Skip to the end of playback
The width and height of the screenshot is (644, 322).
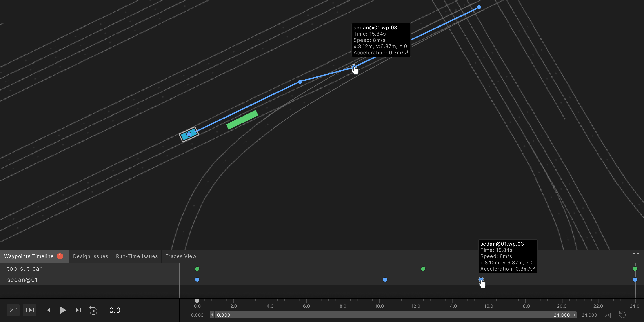[x=78, y=310]
